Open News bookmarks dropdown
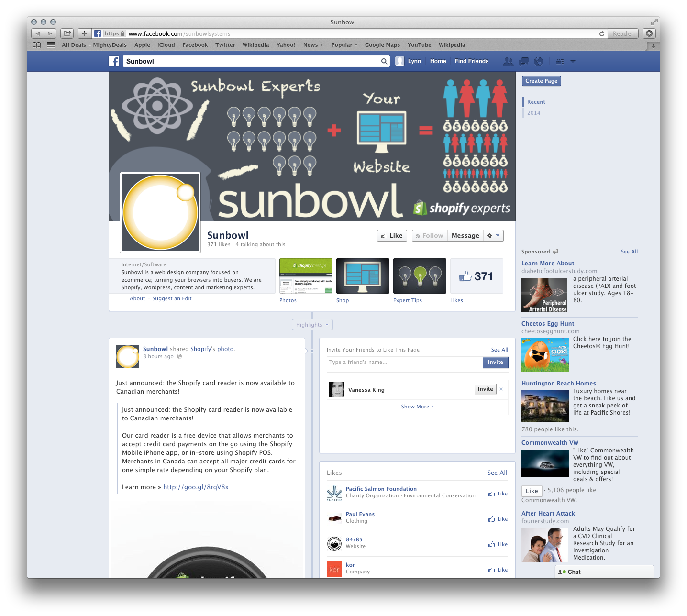Viewport: 687px width, 616px height. point(313,45)
